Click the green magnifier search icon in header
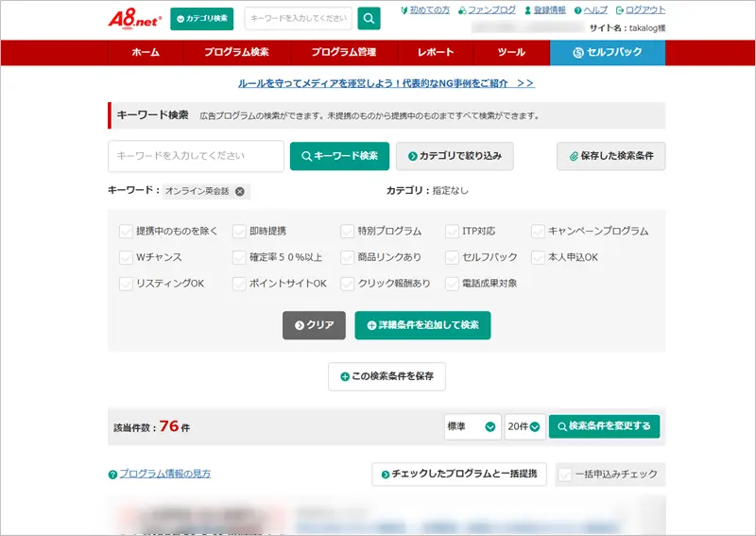 (369, 19)
